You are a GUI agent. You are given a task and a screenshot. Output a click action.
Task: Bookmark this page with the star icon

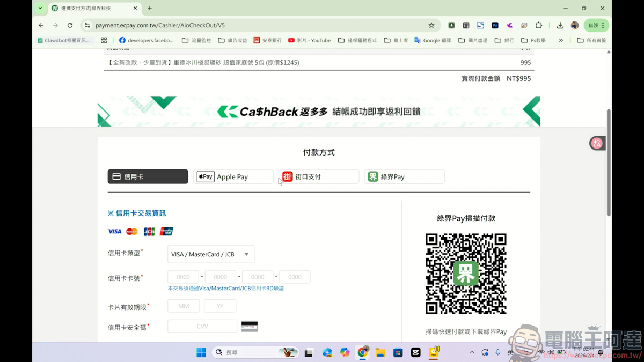(431, 25)
